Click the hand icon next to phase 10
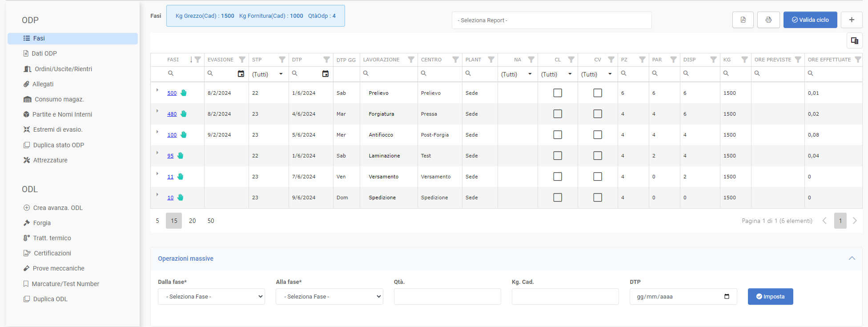 tap(180, 198)
